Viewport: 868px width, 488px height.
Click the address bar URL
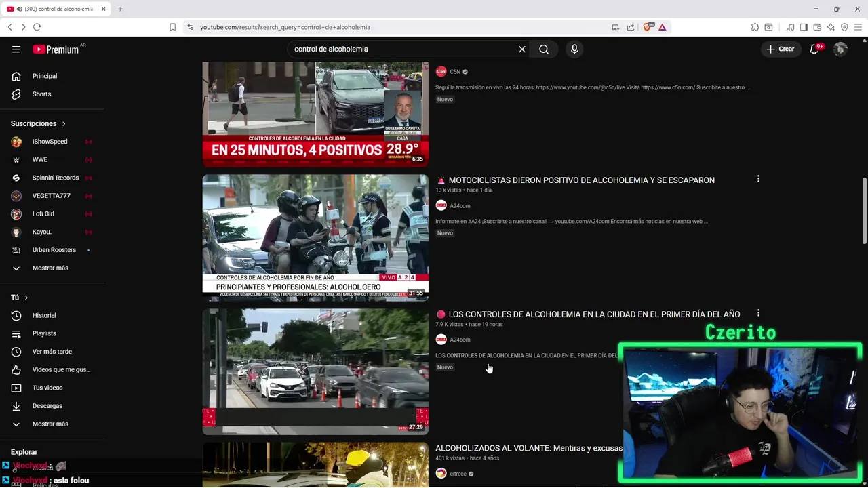coord(285,27)
